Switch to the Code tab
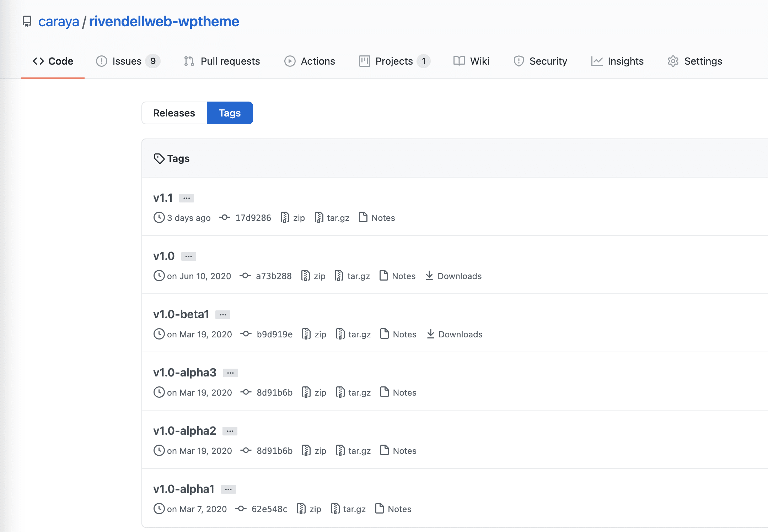768x532 pixels. click(53, 61)
